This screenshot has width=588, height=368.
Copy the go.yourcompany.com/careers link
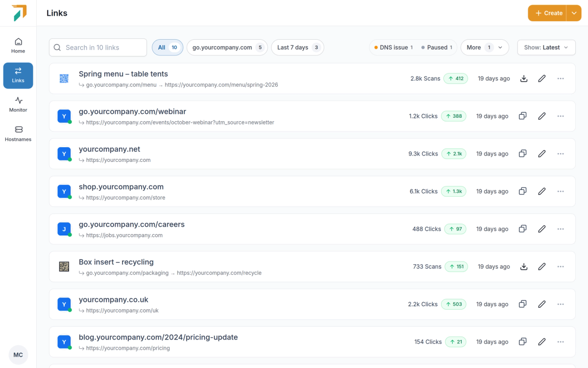[x=523, y=229]
